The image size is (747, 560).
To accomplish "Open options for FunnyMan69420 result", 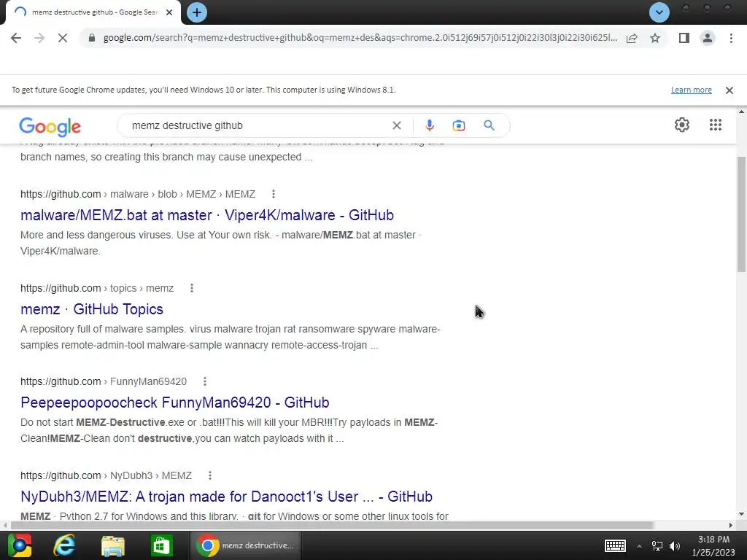I will (204, 382).
